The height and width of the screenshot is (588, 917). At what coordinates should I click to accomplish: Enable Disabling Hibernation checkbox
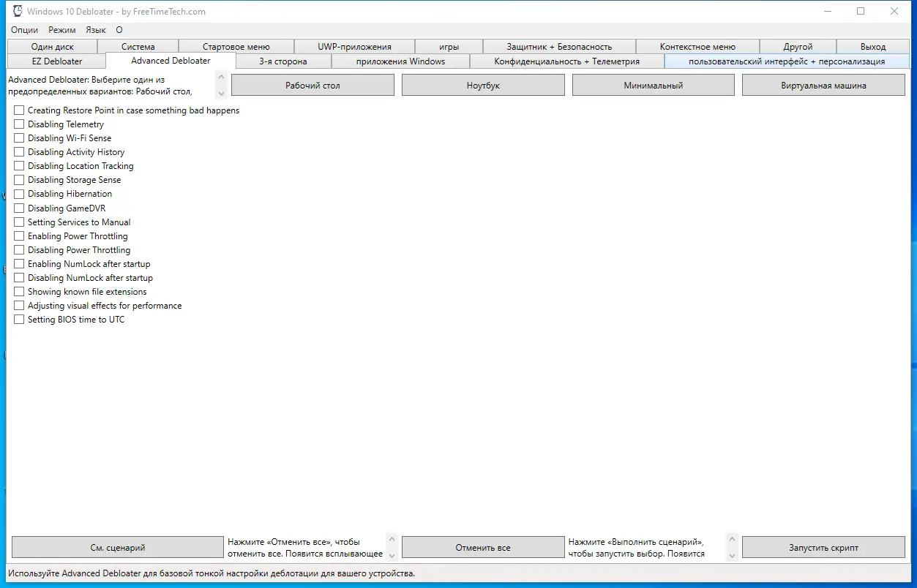pyautogui.click(x=19, y=194)
